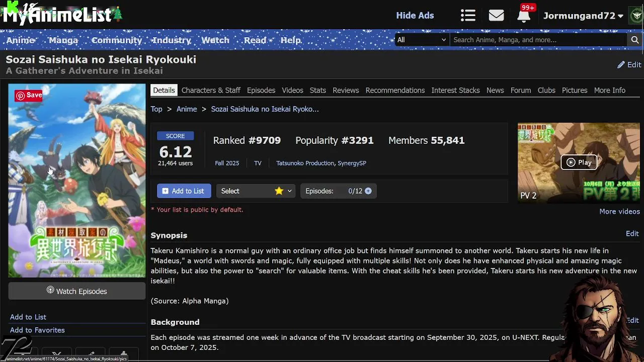The height and width of the screenshot is (362, 644).
Task: Open the notifications bell icon
Action: click(524, 16)
